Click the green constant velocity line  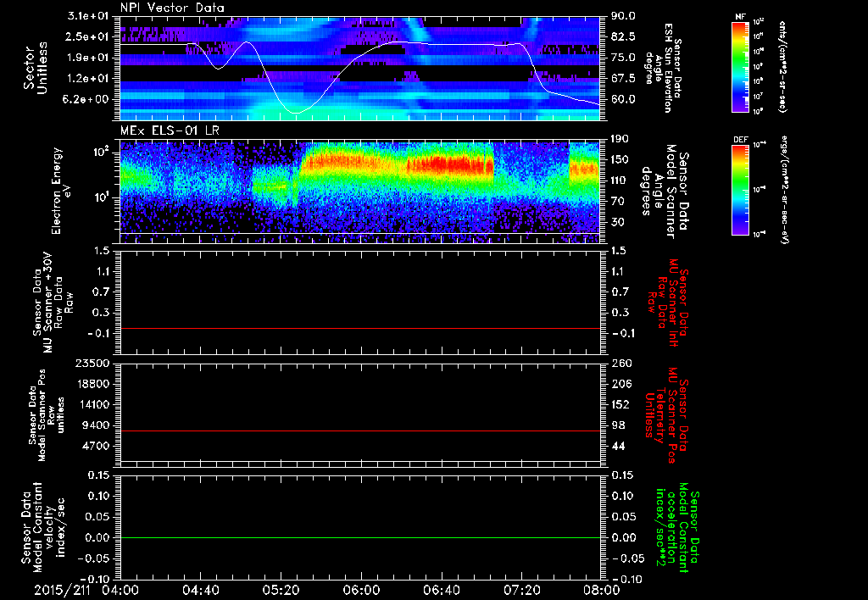pyautogui.click(x=360, y=538)
